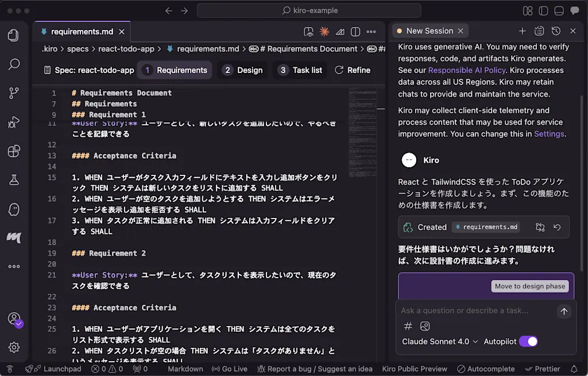Start a new chat session with plus icon
The height and width of the screenshot is (376, 588).
[522, 31]
